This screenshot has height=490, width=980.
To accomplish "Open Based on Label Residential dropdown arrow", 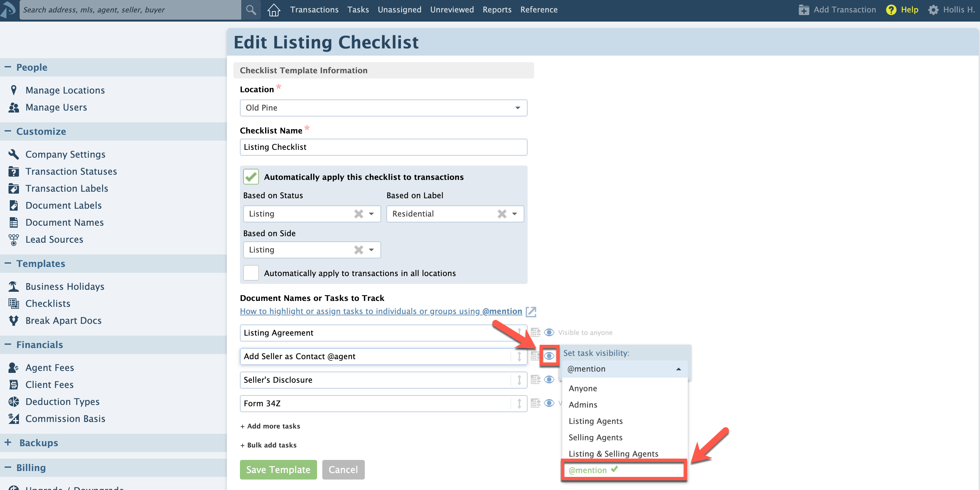I will point(514,214).
